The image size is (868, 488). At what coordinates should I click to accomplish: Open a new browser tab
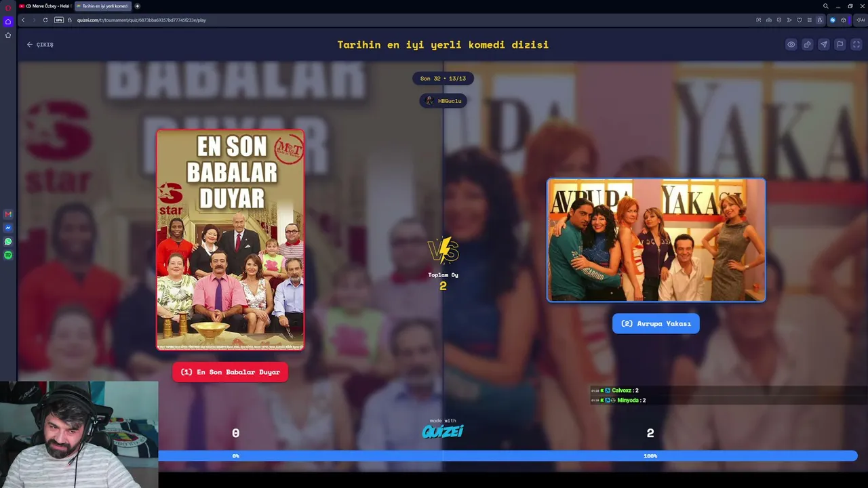[138, 6]
